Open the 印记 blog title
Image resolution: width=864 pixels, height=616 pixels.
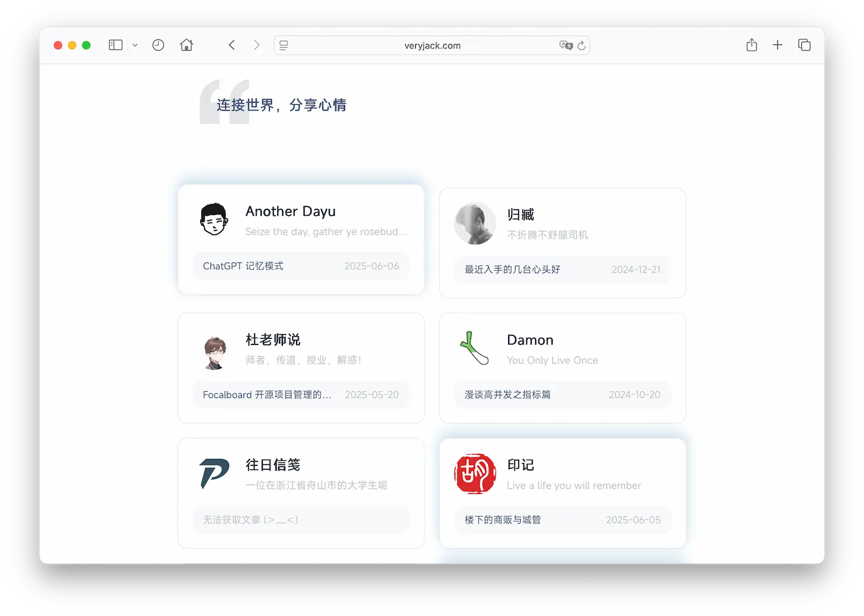(521, 465)
